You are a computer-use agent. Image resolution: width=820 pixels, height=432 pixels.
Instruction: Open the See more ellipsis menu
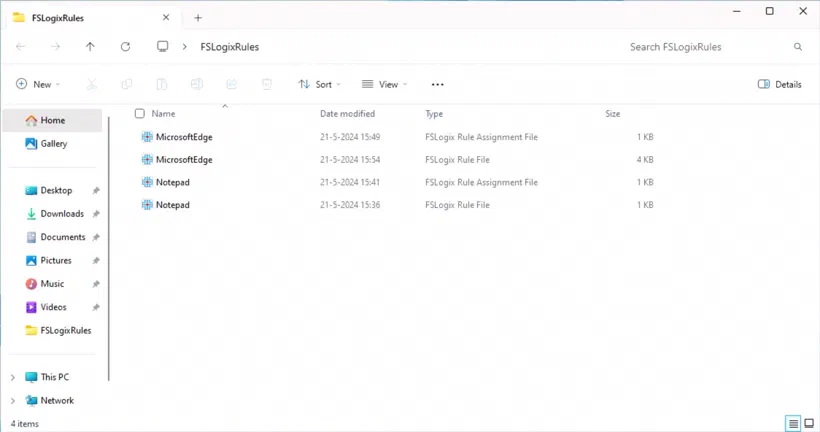438,84
